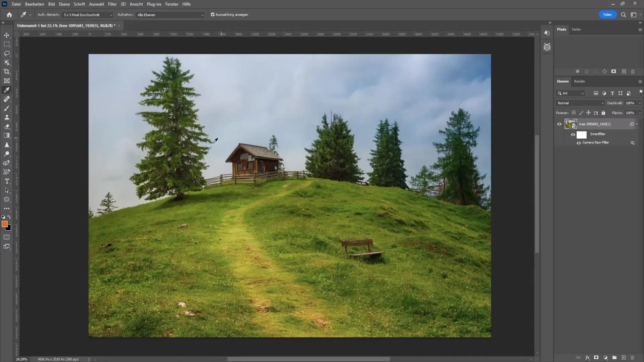Toggle the Auswahlring anzeigen checkbox
This screenshot has width=644, height=362.
coord(213,15)
